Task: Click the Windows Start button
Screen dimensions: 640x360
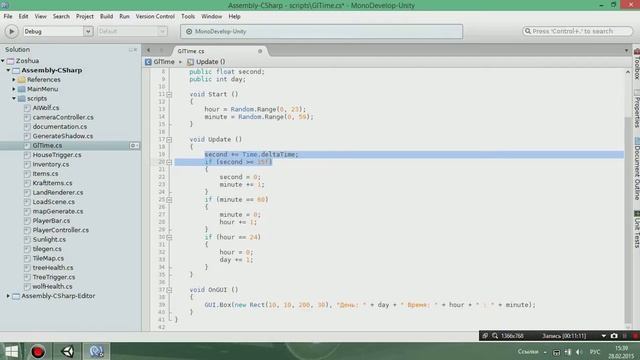Action: (11, 351)
